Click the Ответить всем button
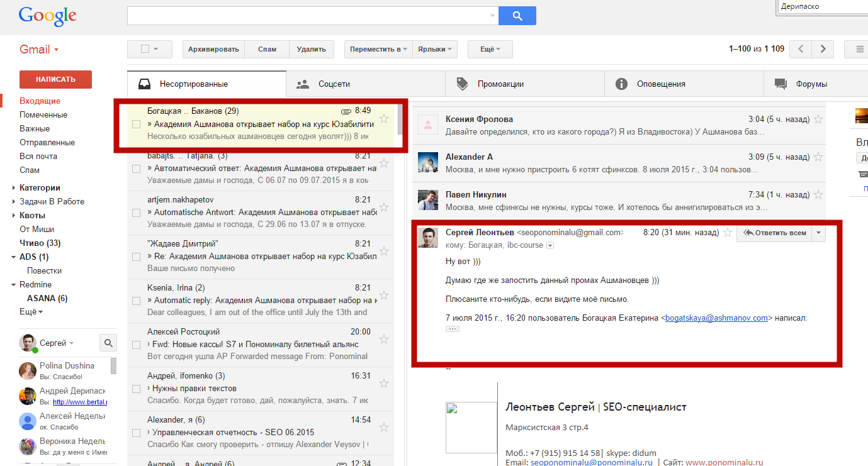 774,233
